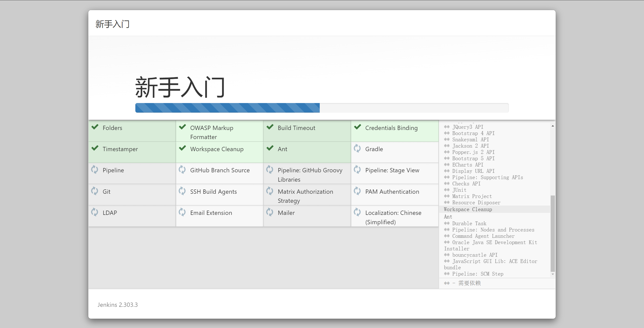Screen dimensions: 644x328
Task: Select the Workspace Cleanup log entry
Action: pos(468,209)
